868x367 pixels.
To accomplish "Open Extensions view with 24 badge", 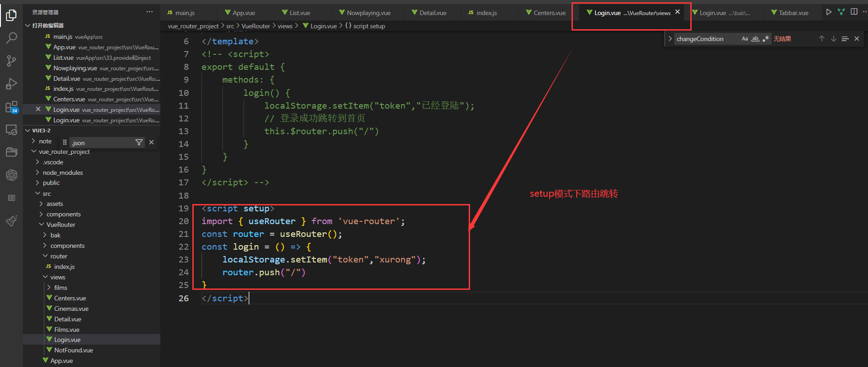I will coord(11,107).
